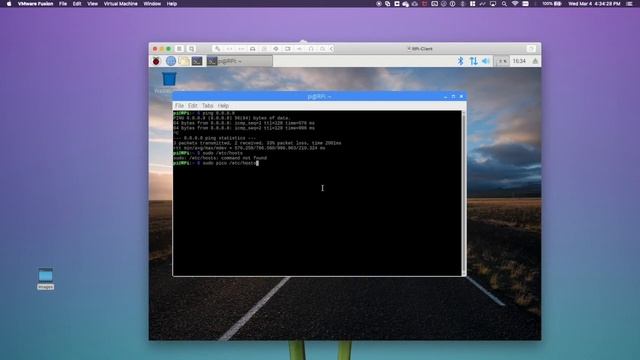Click the eject icon in Pi panel
Viewport: 640px width, 360px height.
click(535, 61)
